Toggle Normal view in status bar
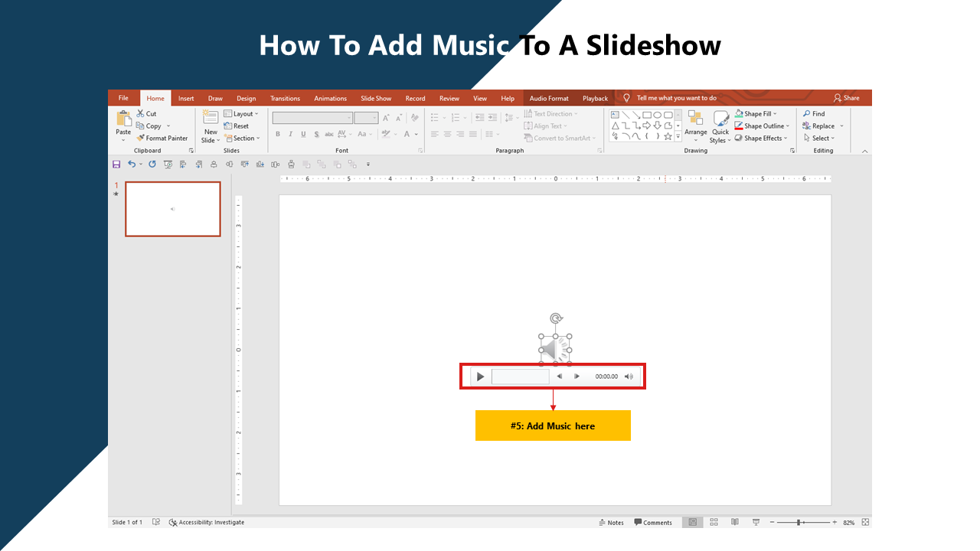 click(x=692, y=523)
